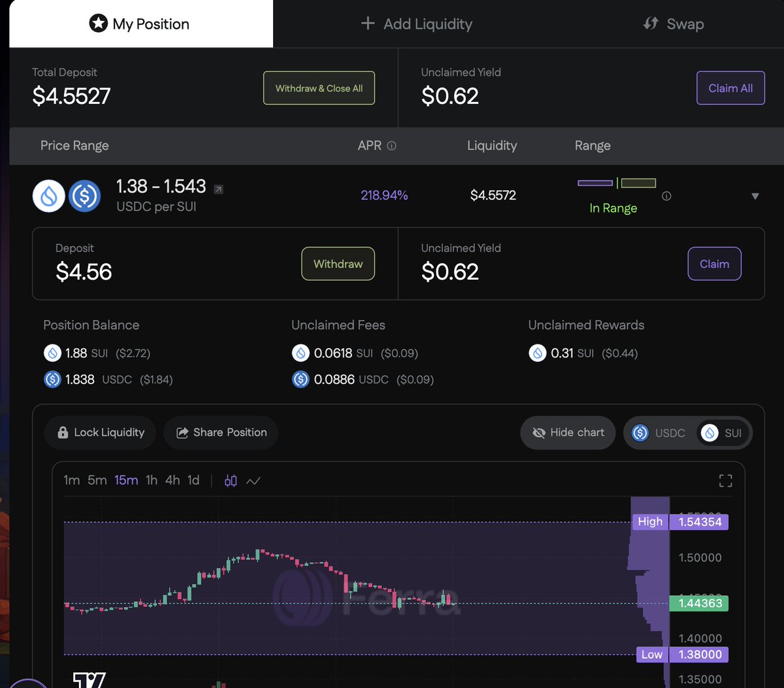Switch to the My Position tab
The width and height of the screenshot is (784, 688).
click(140, 24)
